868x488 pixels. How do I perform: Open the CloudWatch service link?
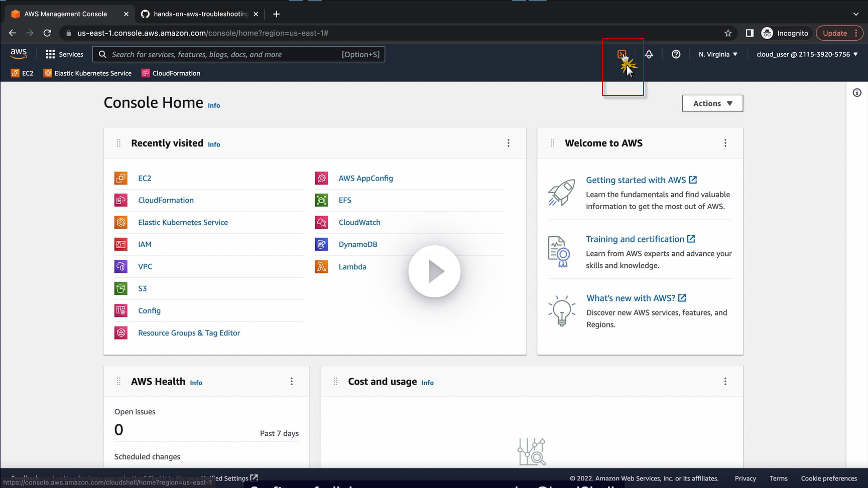359,222
